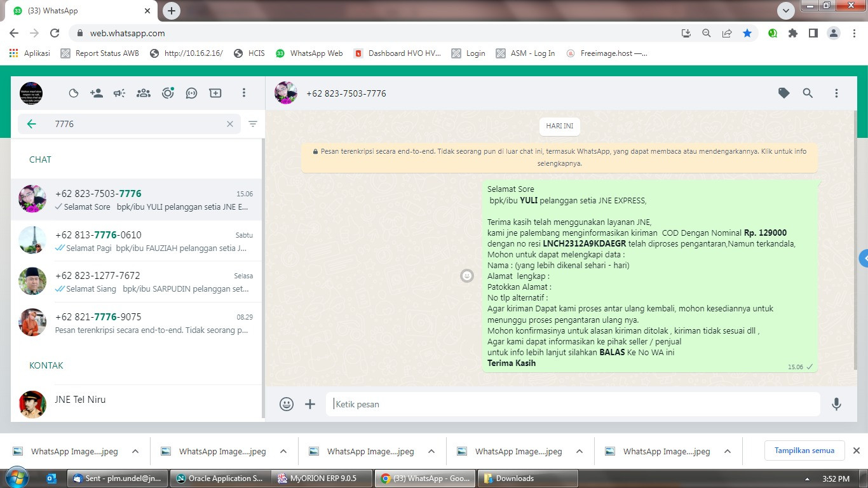
Task: Click the attach plus icon
Action: [310, 404]
